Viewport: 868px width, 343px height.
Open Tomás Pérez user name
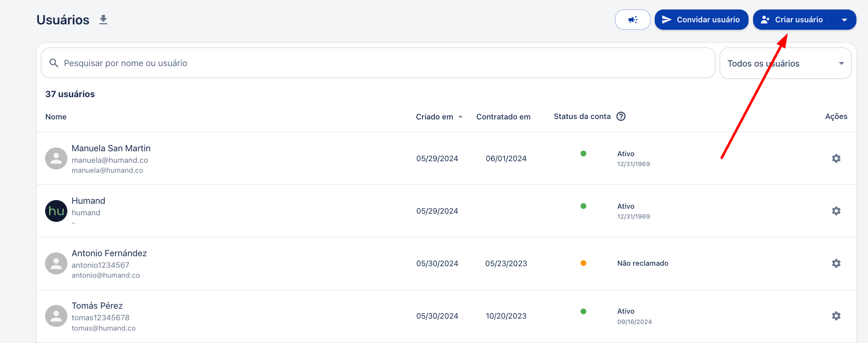(97, 306)
